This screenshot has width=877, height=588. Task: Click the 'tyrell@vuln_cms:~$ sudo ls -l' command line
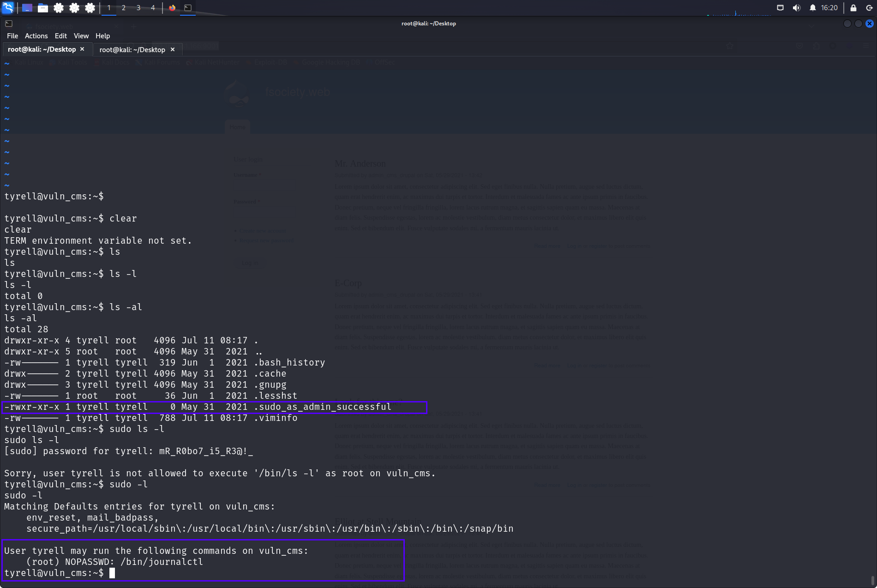tap(84, 429)
